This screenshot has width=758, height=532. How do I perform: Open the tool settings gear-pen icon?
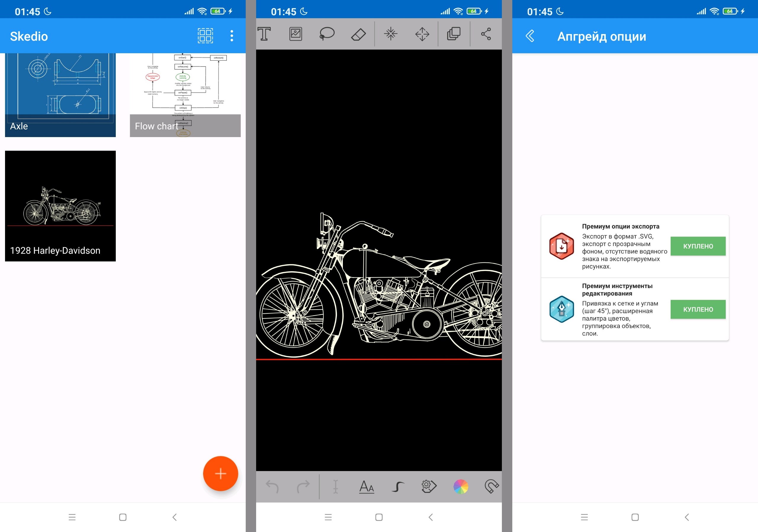pos(429,486)
